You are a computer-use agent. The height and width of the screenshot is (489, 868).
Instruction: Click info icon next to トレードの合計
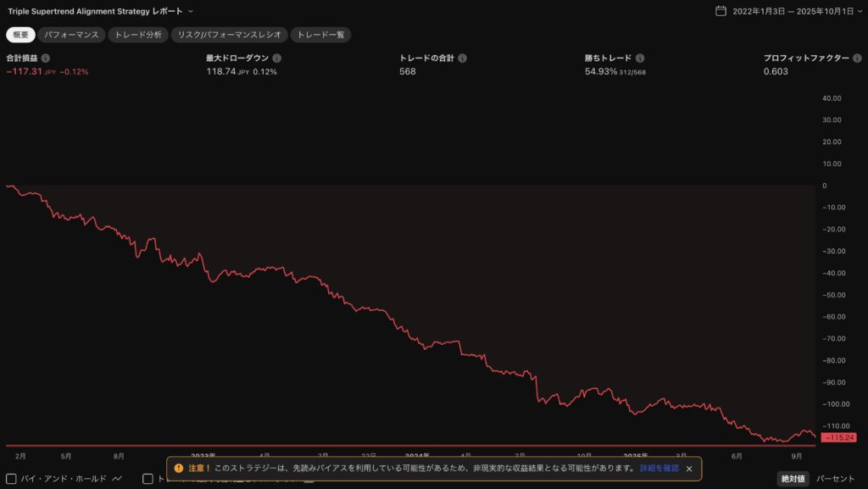click(x=463, y=58)
